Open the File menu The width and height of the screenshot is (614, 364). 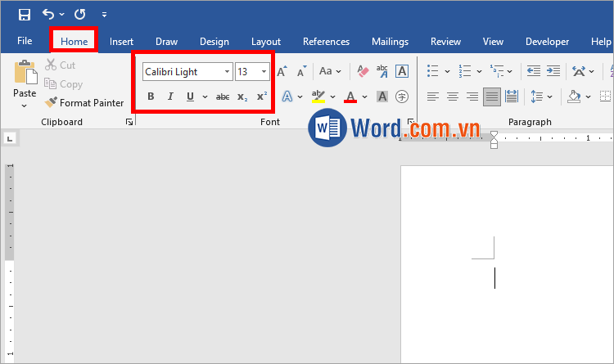point(25,42)
